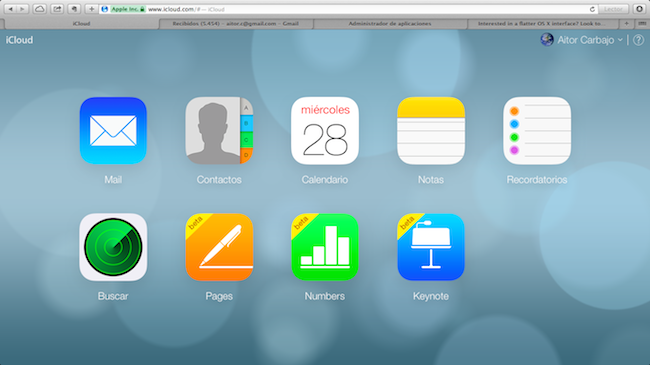Image resolution: width=650 pixels, height=365 pixels.
Task: Open the Recordatorios app icon
Action: tap(537, 131)
